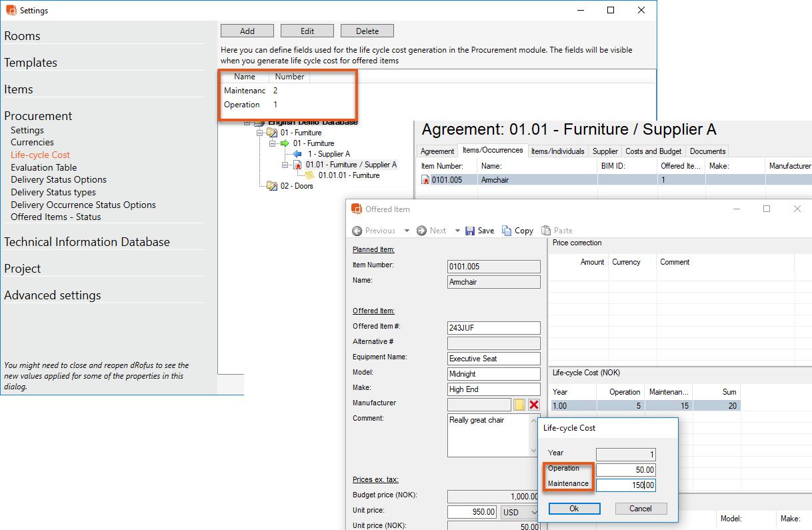Open manufacturer browse with yellow note icon
The image size is (812, 530).
[519, 405]
